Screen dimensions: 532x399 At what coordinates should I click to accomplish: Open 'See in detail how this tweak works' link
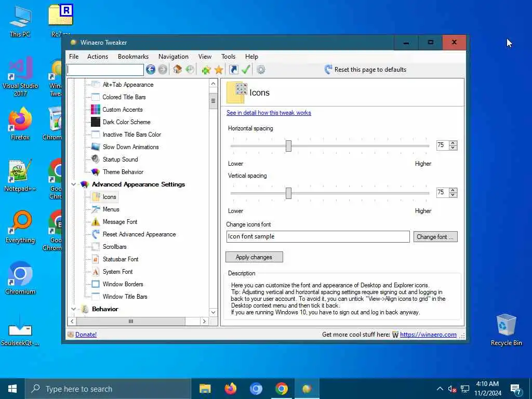pyautogui.click(x=269, y=113)
